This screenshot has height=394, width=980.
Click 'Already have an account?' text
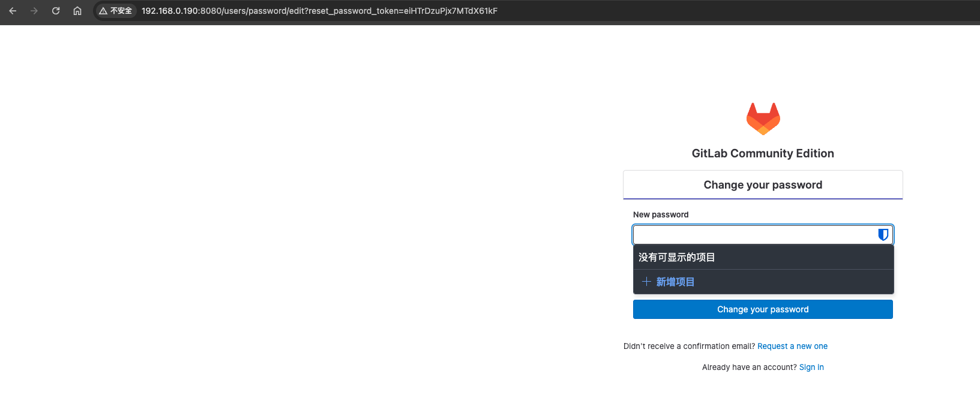(x=750, y=367)
